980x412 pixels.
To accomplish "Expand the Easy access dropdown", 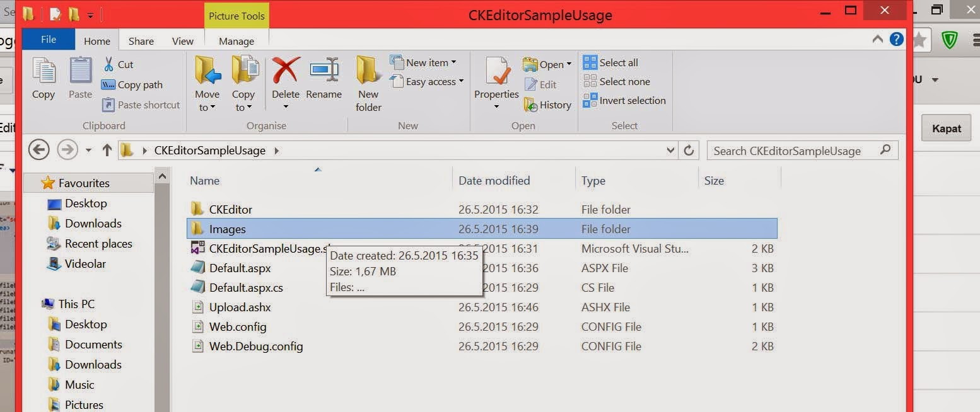I will (x=426, y=81).
